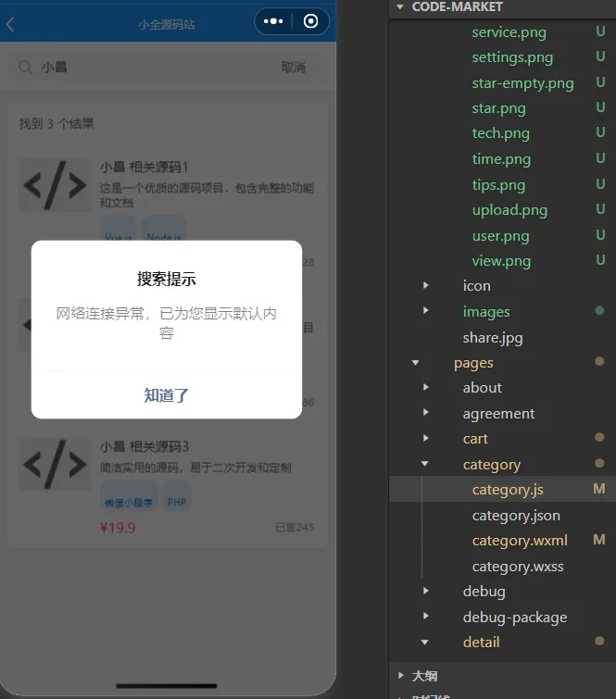
Task: Expand the about folder
Action: click(425, 387)
